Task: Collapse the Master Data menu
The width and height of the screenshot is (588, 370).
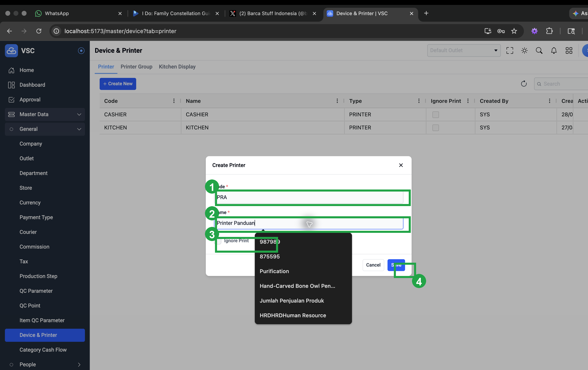Action: coord(45,114)
